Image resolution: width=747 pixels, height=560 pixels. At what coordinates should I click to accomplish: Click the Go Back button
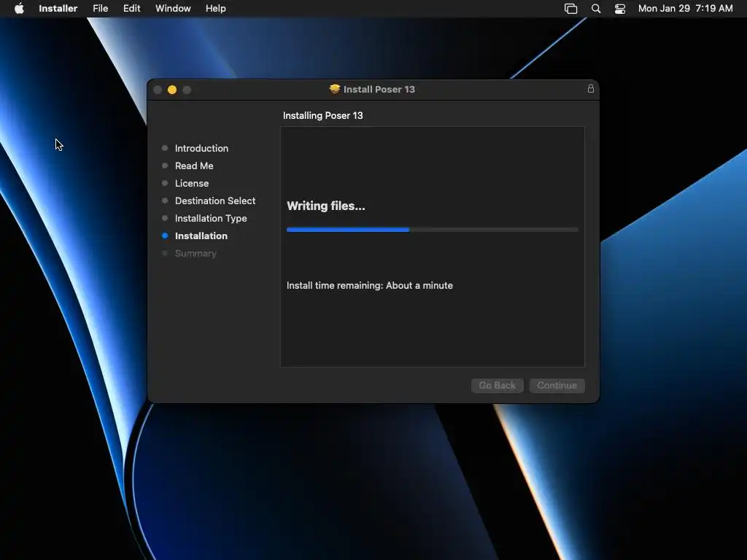click(497, 385)
